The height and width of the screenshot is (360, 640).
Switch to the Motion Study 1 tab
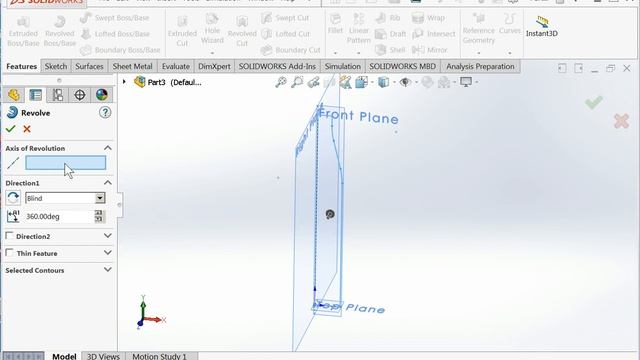[159, 356]
